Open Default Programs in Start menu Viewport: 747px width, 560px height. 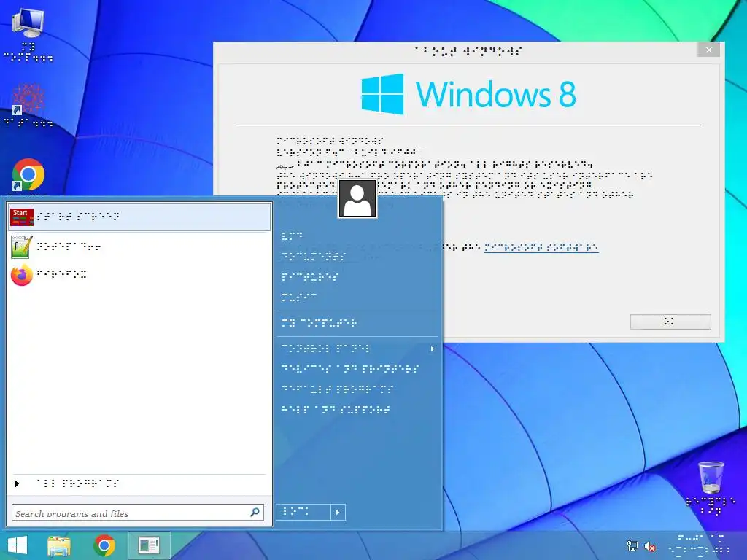point(357,389)
